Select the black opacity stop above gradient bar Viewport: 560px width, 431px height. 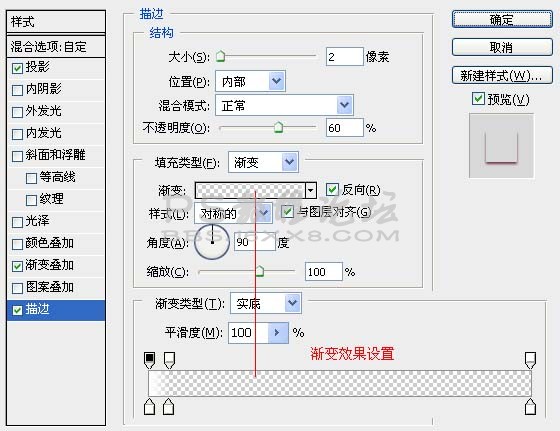point(149,360)
